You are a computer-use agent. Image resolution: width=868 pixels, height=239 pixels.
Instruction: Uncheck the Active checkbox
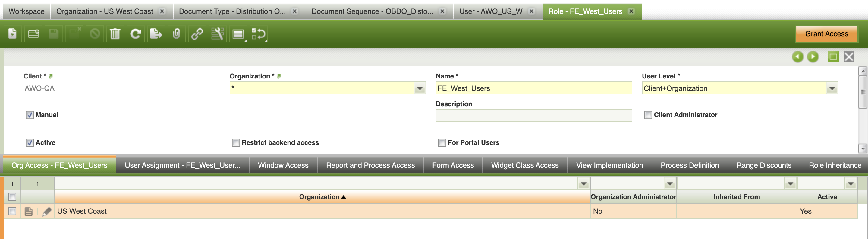[30, 143]
